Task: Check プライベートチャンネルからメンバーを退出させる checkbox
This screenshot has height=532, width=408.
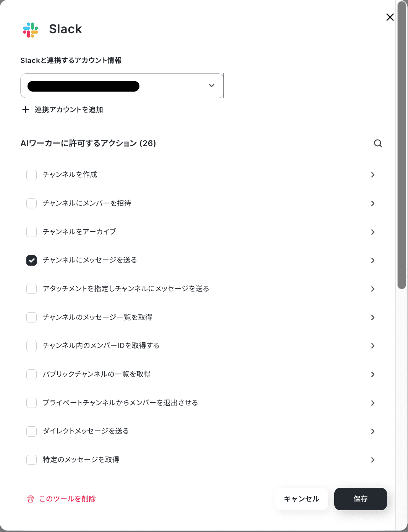Action: (x=31, y=403)
